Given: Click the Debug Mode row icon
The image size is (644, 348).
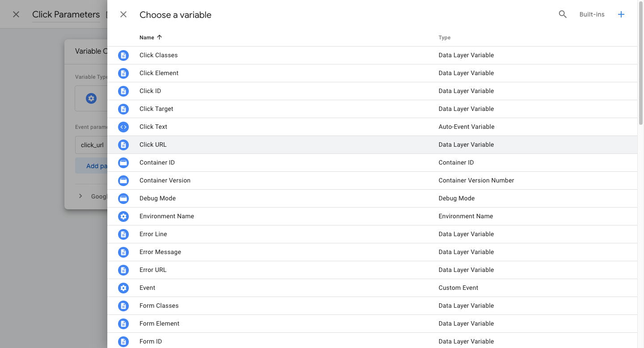Looking at the screenshot, I should 123,199.
